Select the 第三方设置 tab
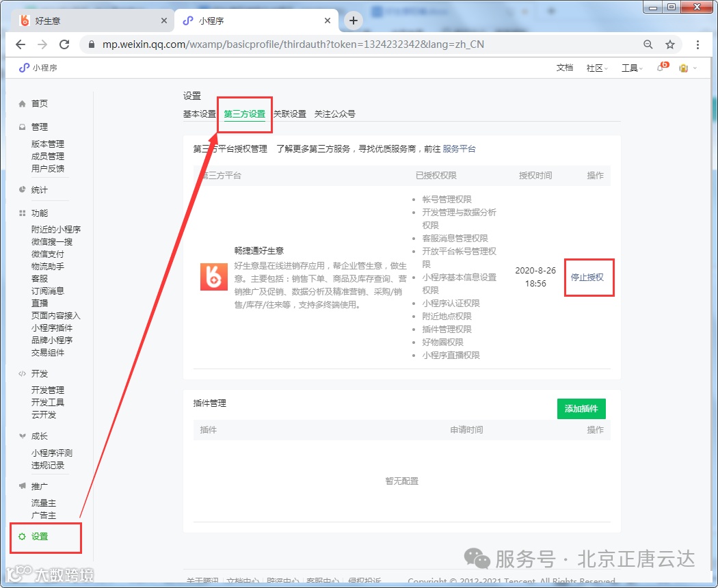Image resolution: width=718 pixels, height=588 pixels. 245,114
